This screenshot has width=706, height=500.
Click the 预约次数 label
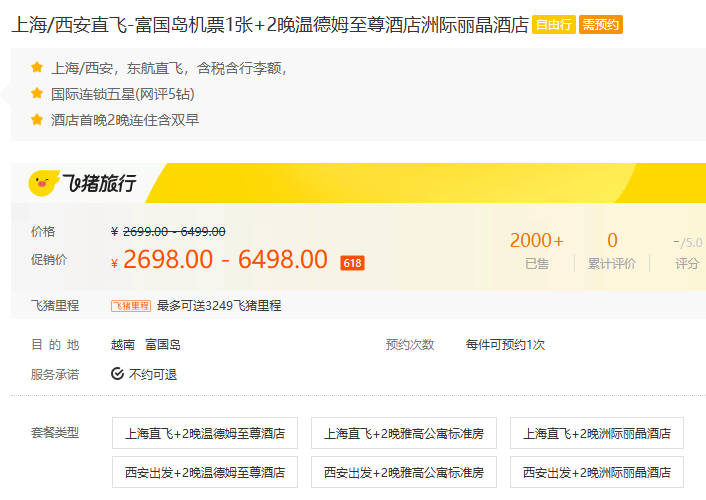coord(410,345)
